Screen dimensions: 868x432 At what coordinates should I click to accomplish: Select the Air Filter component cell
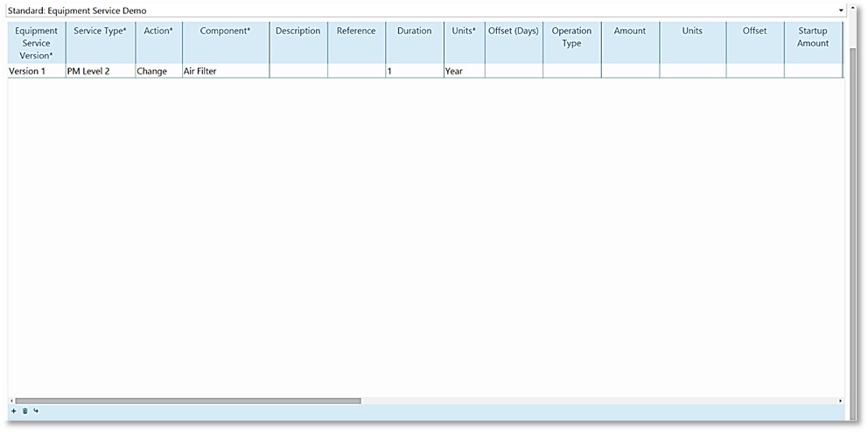point(225,71)
